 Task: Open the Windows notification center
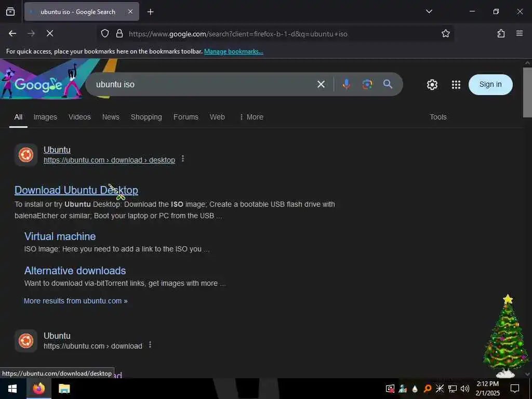click(515, 389)
